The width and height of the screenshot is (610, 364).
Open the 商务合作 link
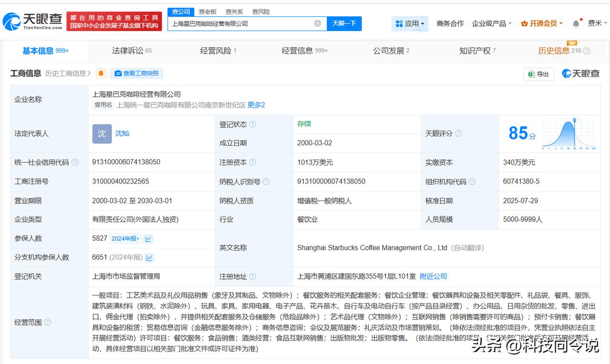pyautogui.click(x=450, y=23)
